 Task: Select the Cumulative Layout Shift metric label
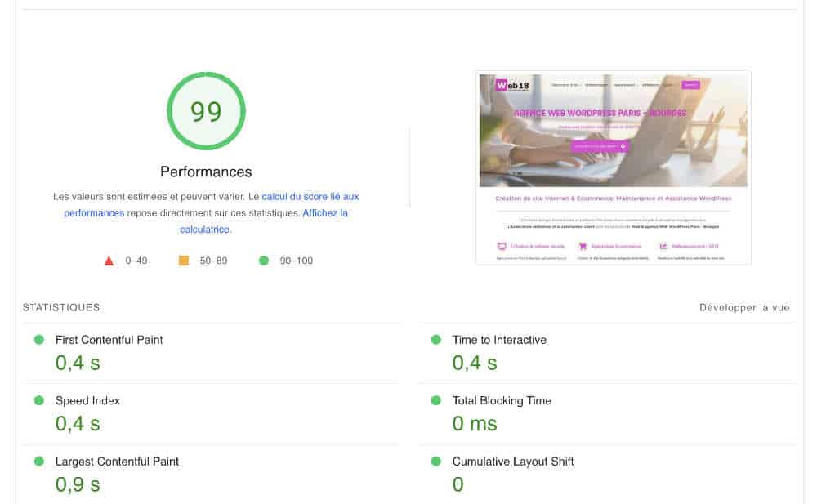[x=513, y=462]
